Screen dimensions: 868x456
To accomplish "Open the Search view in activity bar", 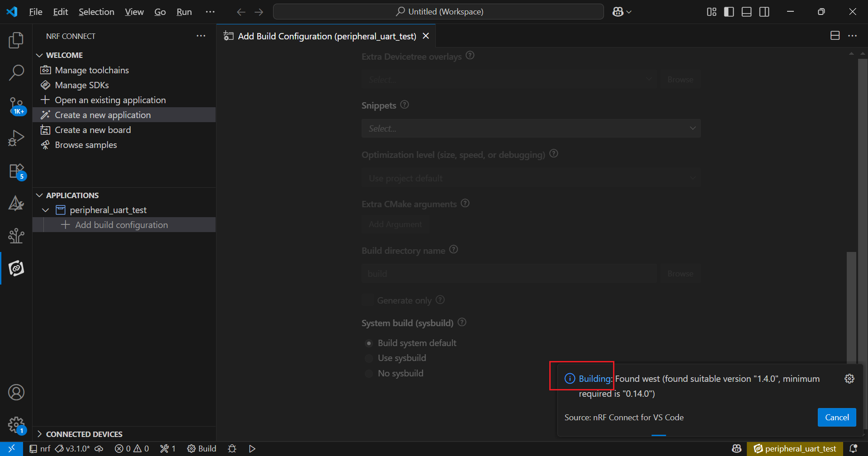I will tap(16, 72).
